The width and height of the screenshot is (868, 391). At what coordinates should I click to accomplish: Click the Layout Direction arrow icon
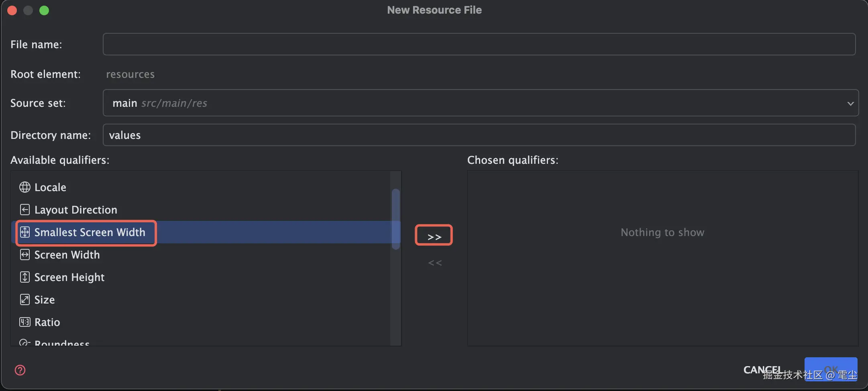point(25,210)
